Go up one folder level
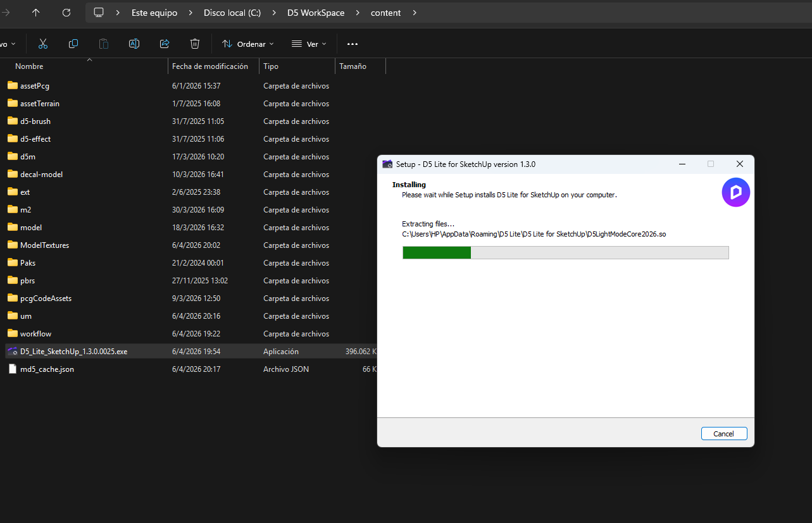812x523 pixels. 36,13
